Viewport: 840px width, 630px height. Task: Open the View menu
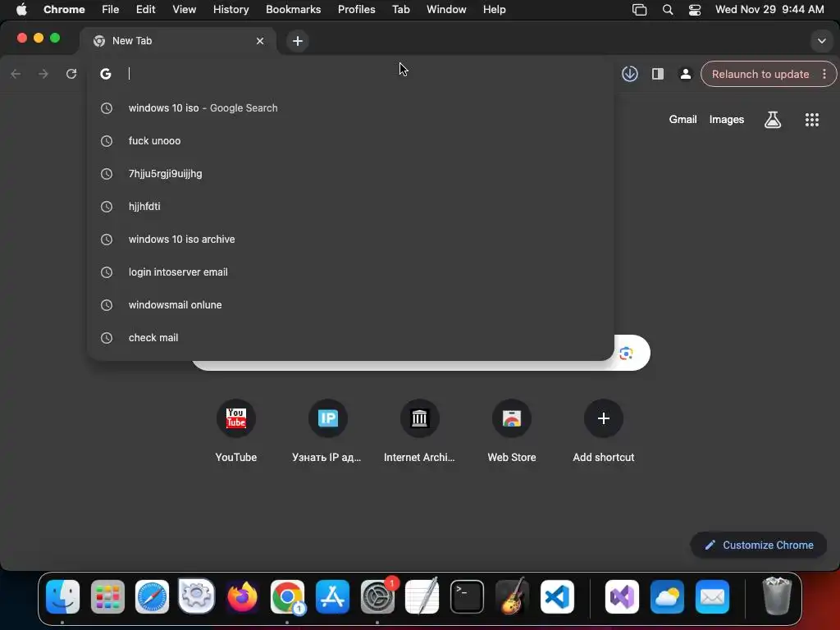[184, 10]
